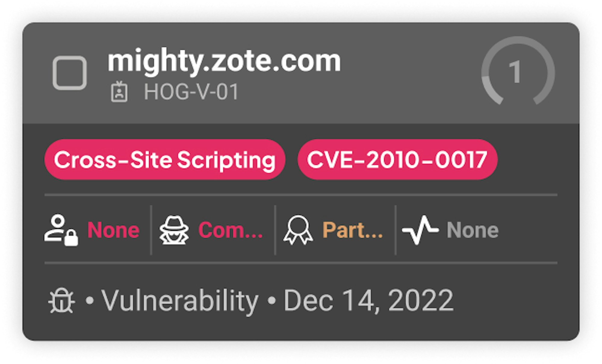This screenshot has width=602, height=364.
Task: Click the Vulnerability type label
Action: [180, 301]
